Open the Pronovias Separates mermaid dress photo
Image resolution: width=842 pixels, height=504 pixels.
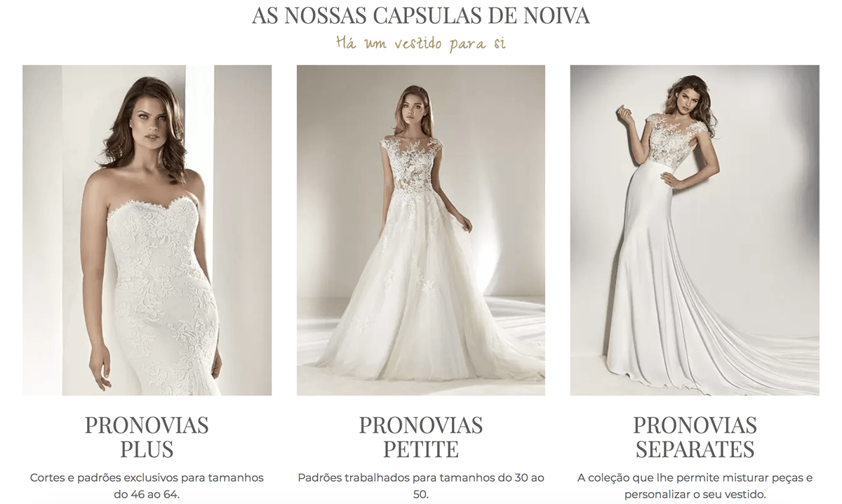tap(695, 230)
